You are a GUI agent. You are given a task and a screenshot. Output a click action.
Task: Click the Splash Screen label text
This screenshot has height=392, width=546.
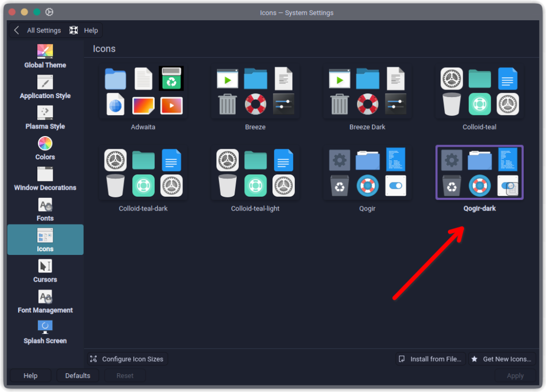[45, 341]
